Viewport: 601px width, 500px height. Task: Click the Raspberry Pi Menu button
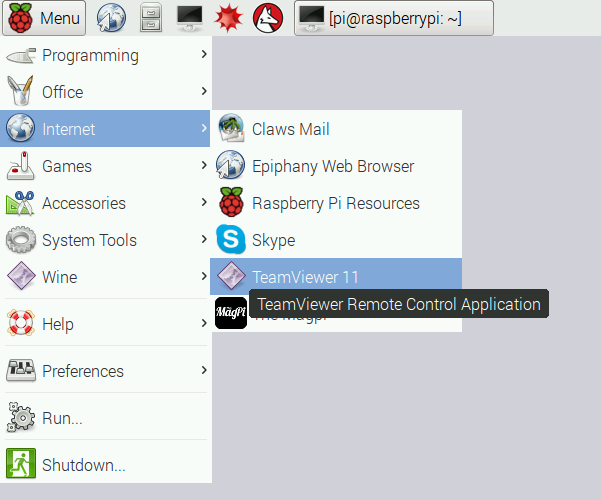click(x=44, y=18)
